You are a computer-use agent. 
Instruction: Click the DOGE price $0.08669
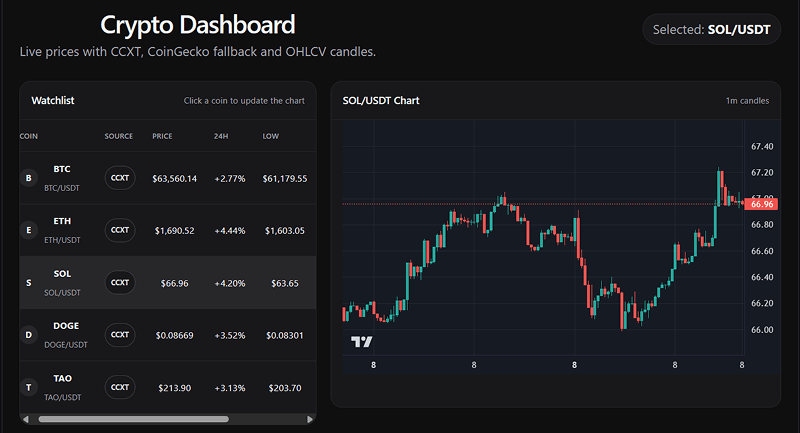pyautogui.click(x=174, y=336)
